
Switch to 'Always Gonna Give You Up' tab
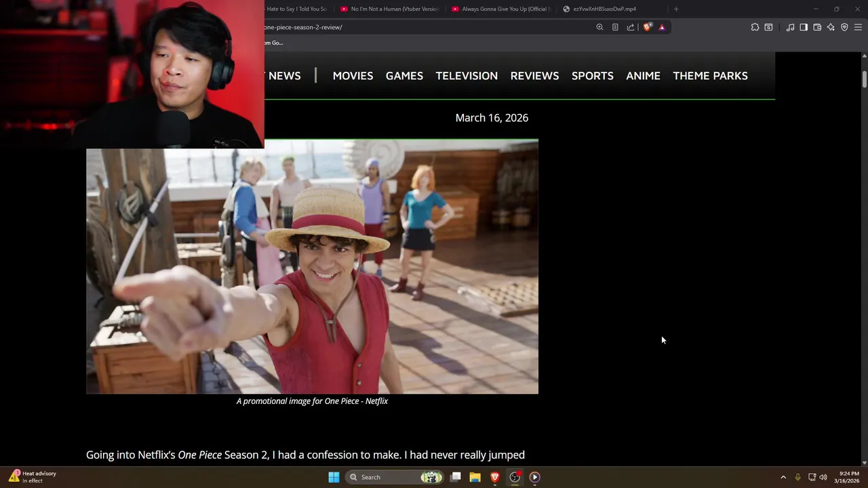[x=500, y=9]
